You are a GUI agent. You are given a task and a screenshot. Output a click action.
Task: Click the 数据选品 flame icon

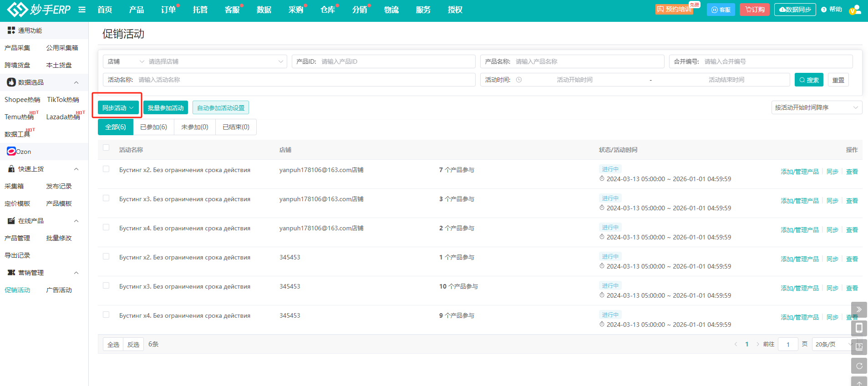(11, 82)
